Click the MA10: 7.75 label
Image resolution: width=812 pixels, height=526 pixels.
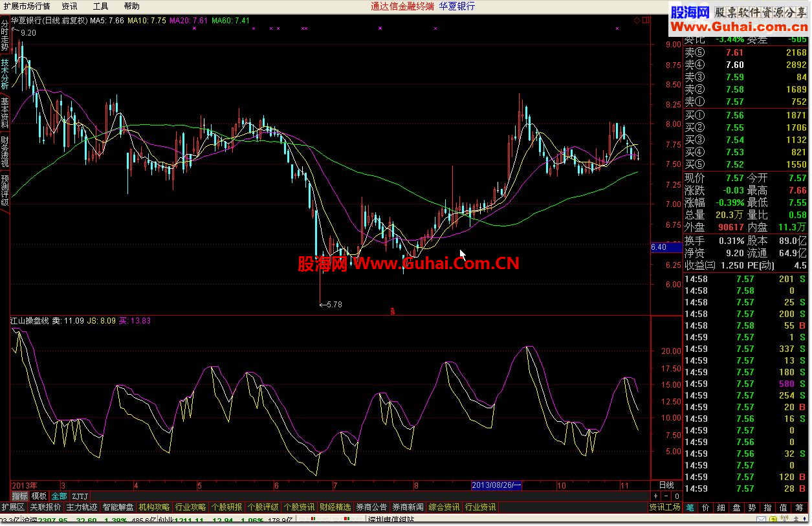coord(147,21)
